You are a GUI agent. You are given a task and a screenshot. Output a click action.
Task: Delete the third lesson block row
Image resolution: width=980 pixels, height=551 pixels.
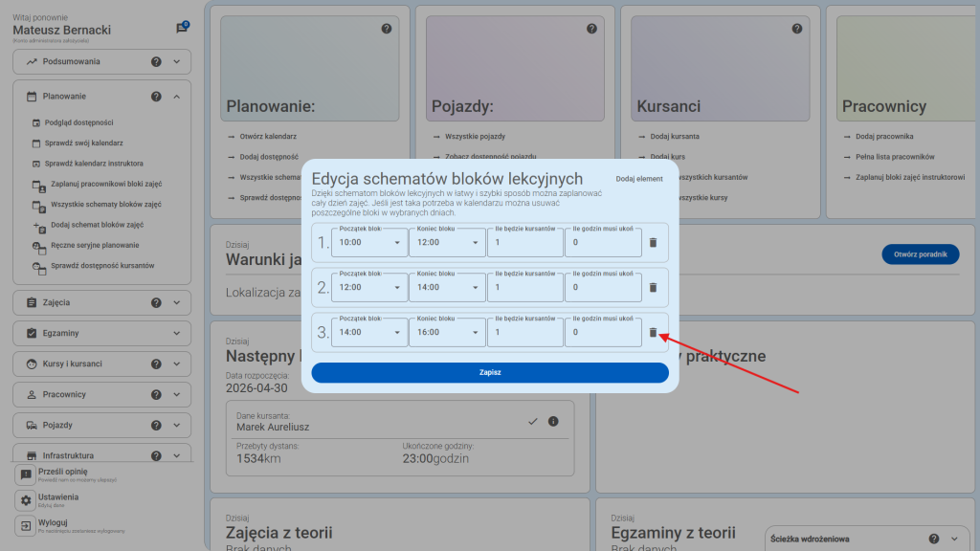pos(653,332)
